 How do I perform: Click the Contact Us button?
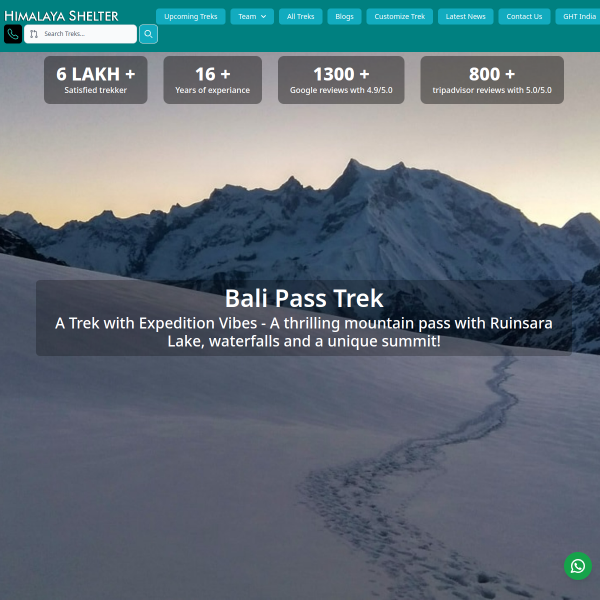click(524, 16)
